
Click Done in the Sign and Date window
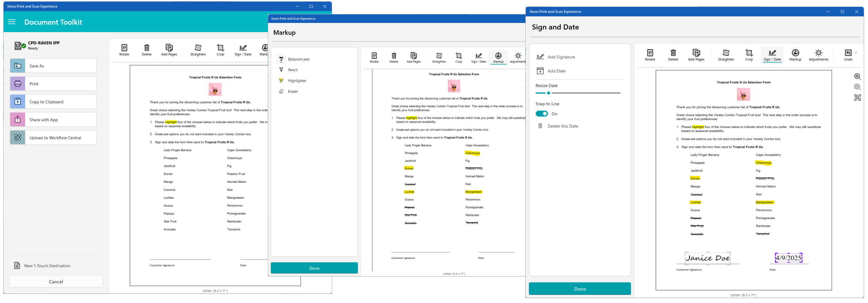[x=580, y=289]
